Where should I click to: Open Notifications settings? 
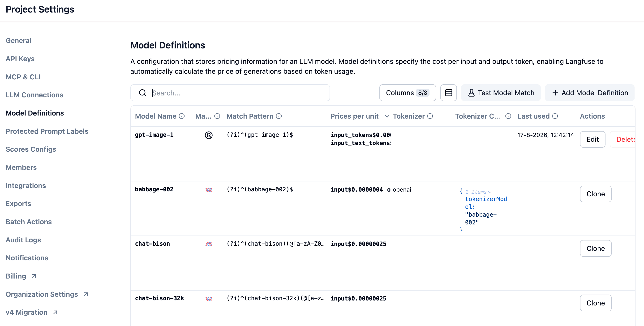(27, 258)
